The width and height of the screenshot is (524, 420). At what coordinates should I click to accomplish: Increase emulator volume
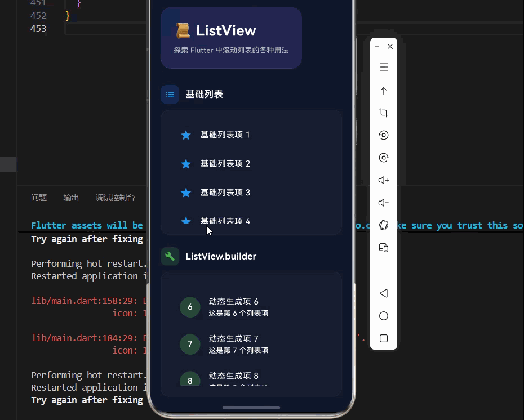pos(384,180)
